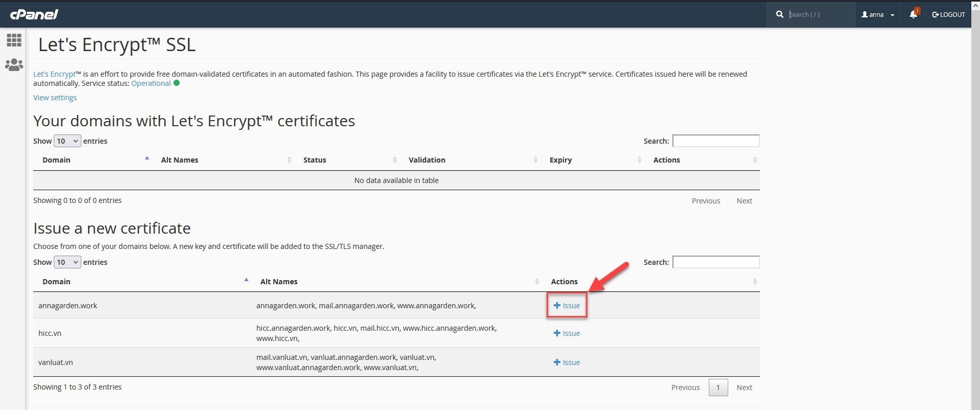Issue certificate for vanluat.vn
980x410 pixels.
(567, 362)
